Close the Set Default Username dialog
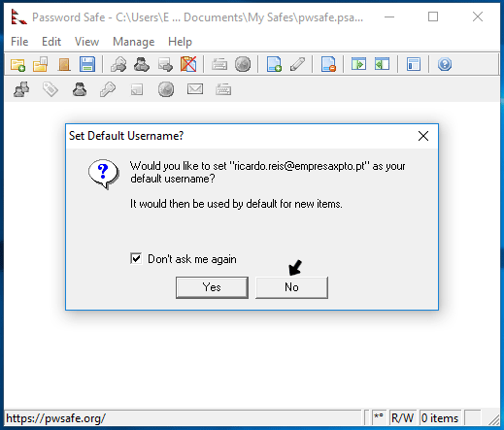This screenshot has height=430, width=504. pyautogui.click(x=423, y=136)
